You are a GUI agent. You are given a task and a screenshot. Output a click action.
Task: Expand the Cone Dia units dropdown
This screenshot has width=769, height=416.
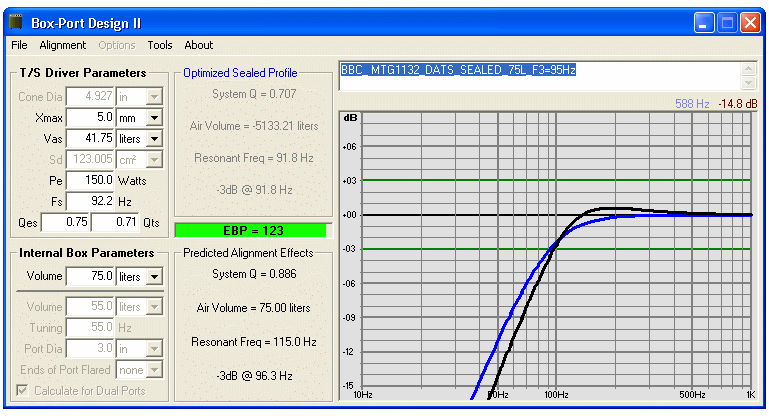pyautogui.click(x=154, y=97)
